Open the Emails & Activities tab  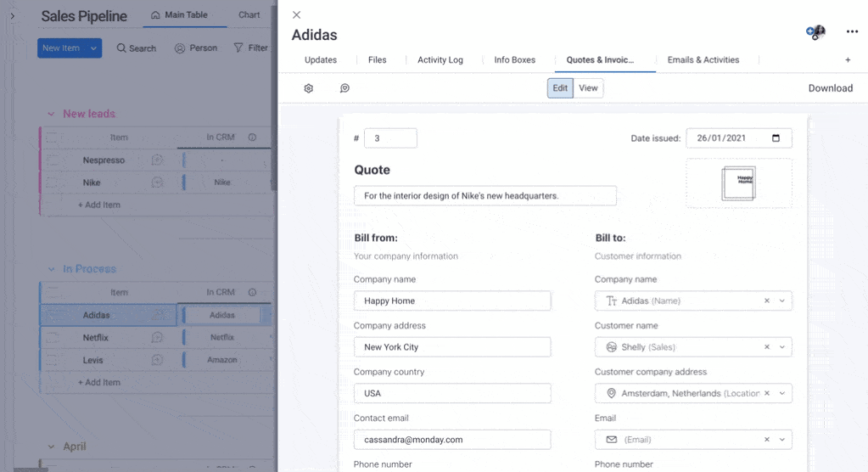[x=703, y=59]
